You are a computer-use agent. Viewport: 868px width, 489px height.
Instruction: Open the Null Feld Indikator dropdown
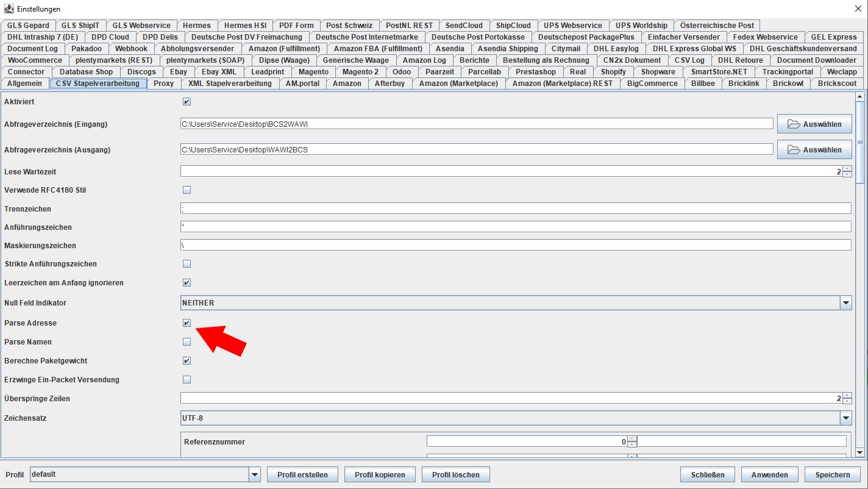(x=845, y=302)
